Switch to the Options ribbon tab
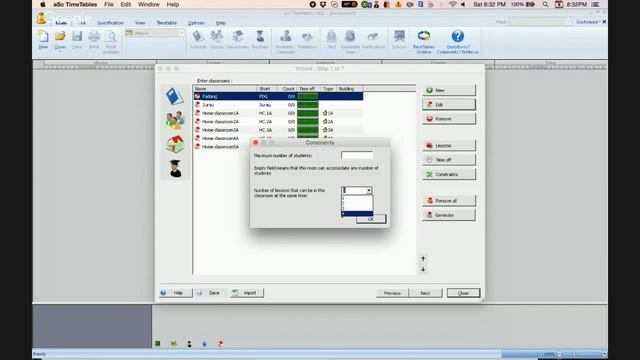Viewport: 640px width, 360px height. coord(196,23)
